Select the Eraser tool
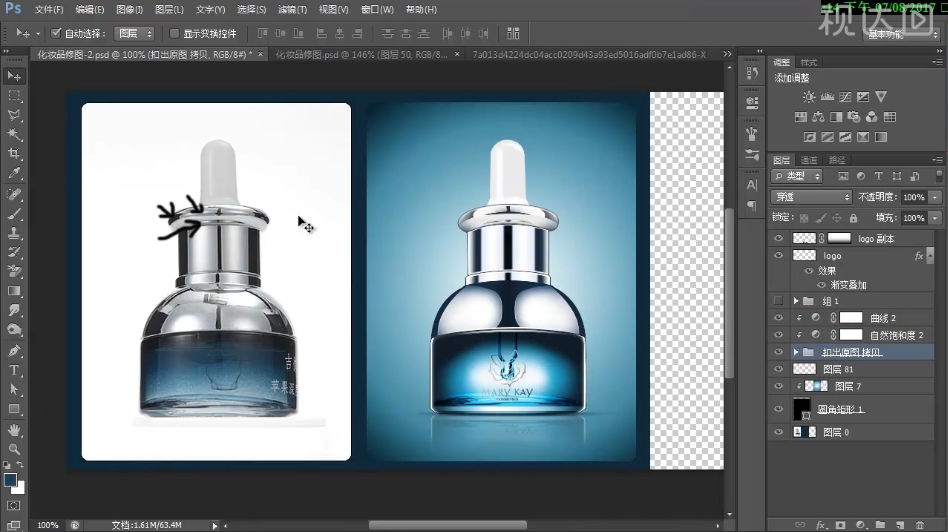The width and height of the screenshot is (948, 532). [14, 271]
